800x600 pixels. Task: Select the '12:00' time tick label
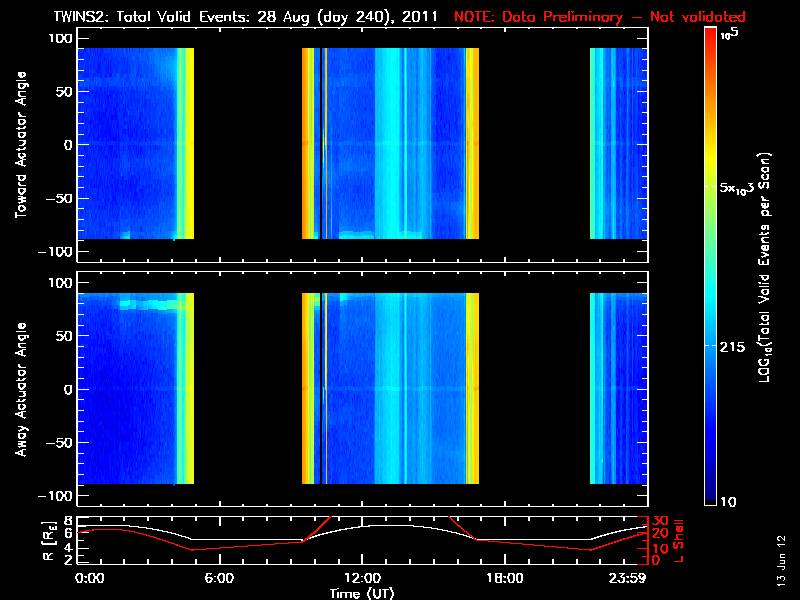click(x=362, y=578)
